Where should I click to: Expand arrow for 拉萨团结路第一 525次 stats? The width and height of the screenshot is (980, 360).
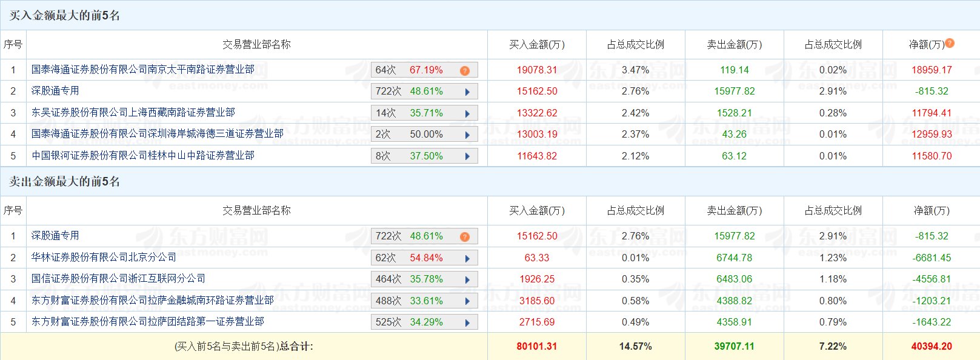pos(467,322)
